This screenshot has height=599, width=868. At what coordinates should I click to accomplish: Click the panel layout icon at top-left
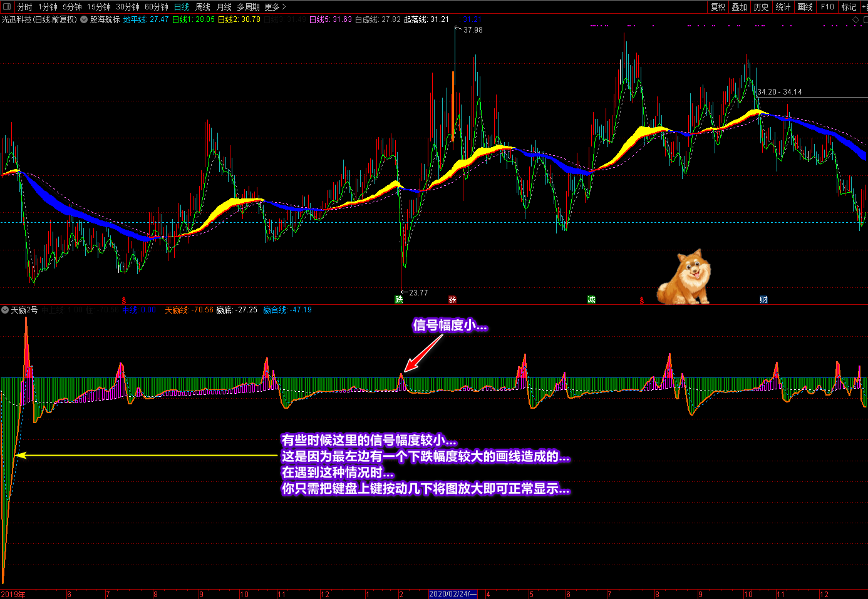7,7
